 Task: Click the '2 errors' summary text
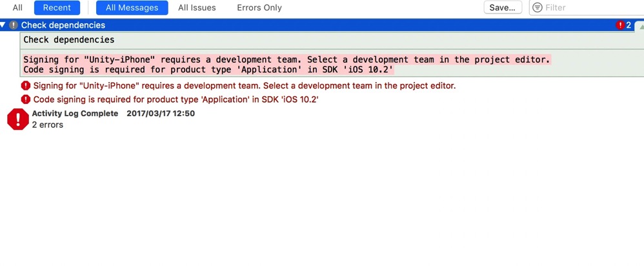pos(48,125)
